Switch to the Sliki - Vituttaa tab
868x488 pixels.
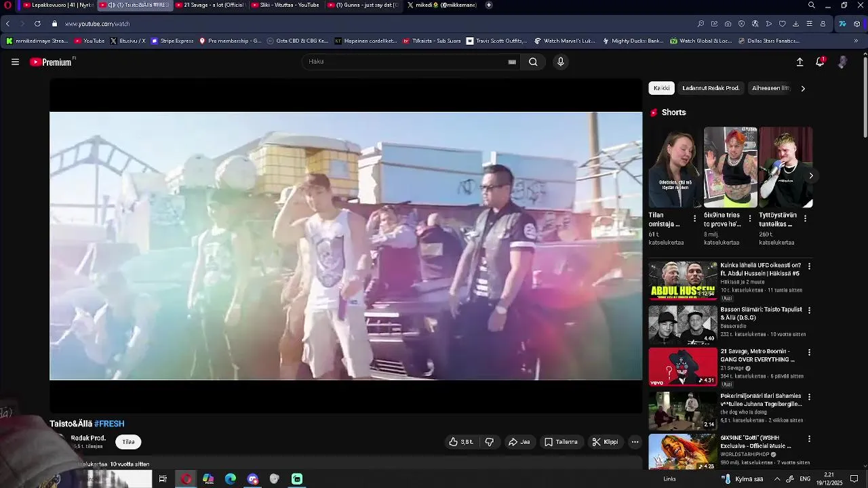(x=285, y=5)
